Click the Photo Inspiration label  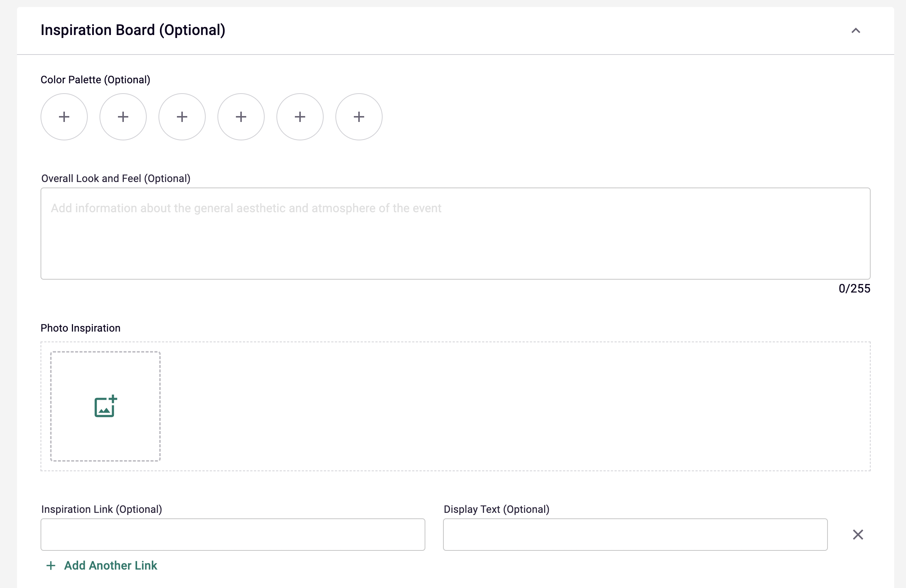click(80, 328)
